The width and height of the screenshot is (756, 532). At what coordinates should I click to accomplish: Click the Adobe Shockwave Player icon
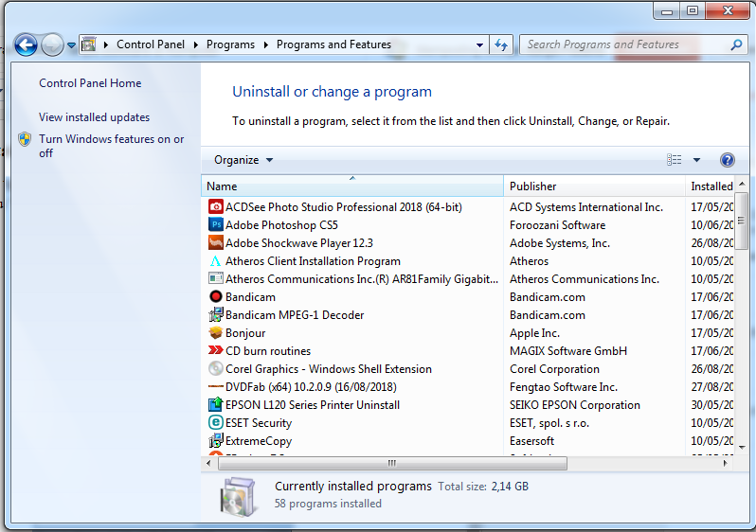tap(215, 243)
